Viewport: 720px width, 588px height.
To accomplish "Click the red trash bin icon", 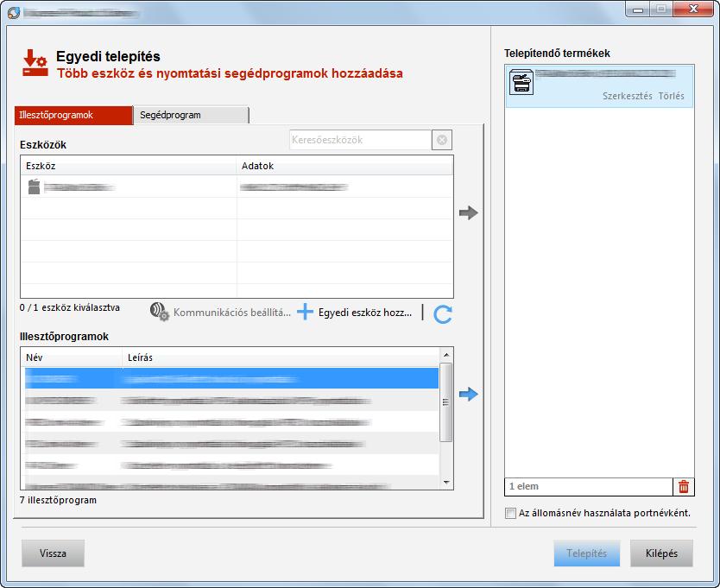I will point(683,486).
